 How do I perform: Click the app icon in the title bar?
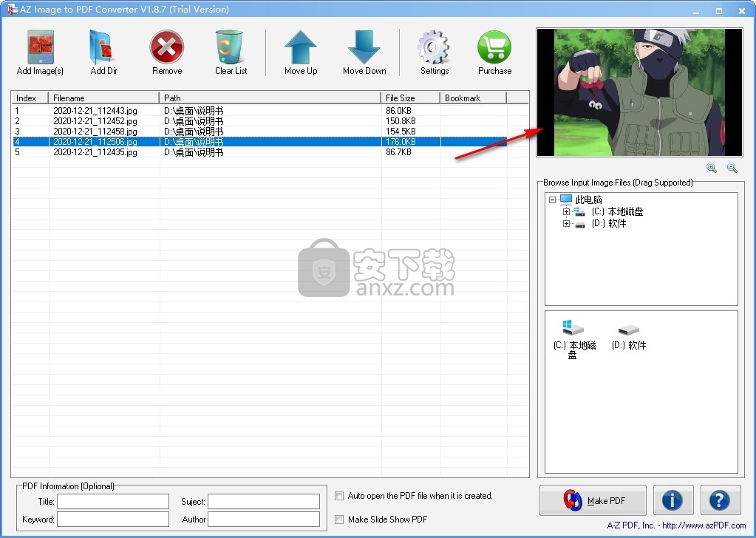tap(12, 9)
